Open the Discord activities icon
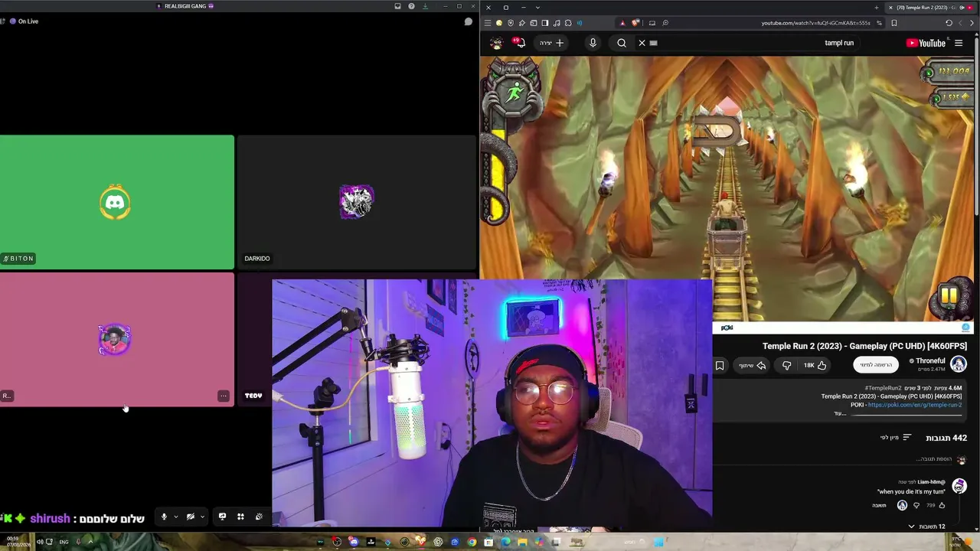This screenshot has width=980, height=551. tap(240, 517)
